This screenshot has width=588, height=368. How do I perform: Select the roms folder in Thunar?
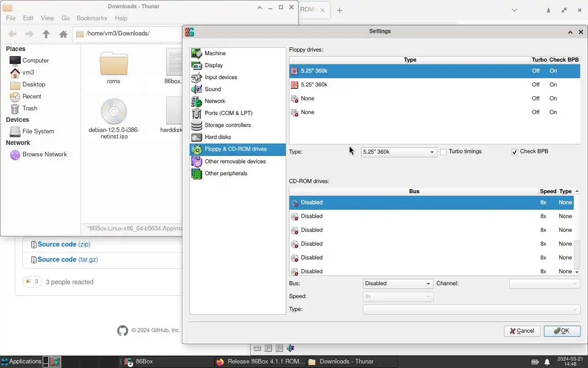113,68
